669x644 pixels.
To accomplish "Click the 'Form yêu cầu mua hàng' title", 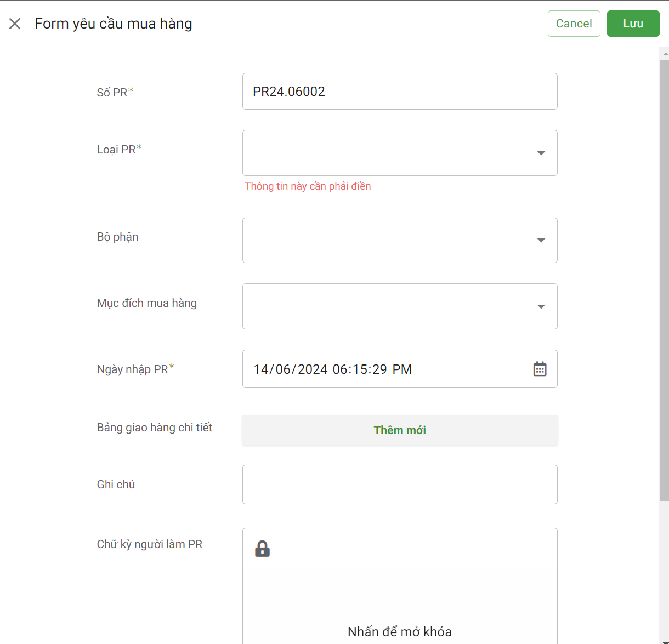I will coord(114,24).
